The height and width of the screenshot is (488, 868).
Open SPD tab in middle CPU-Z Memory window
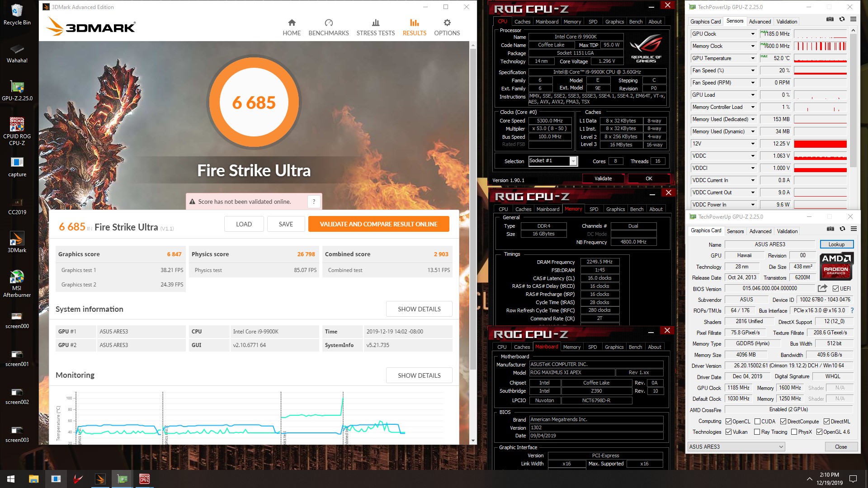pos(594,209)
